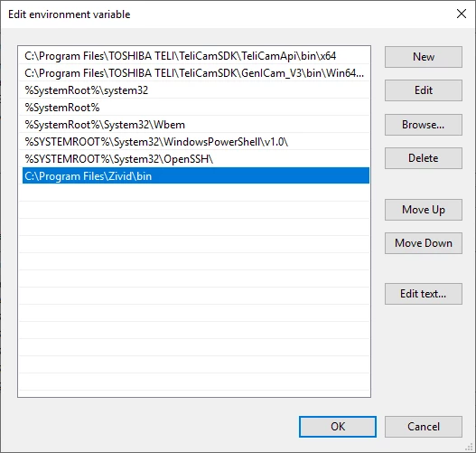476x453 pixels.
Task: Select the plain %SystemRoot% entry
Action: 196,108
